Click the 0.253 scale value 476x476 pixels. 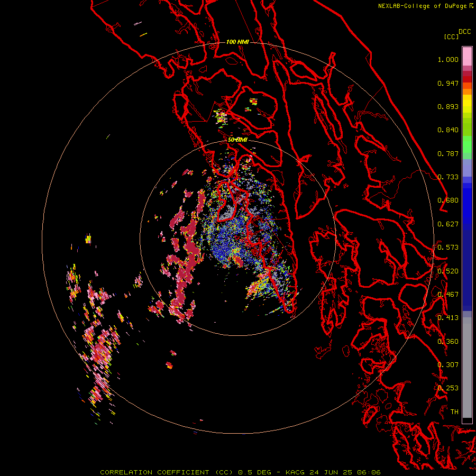coord(448,388)
